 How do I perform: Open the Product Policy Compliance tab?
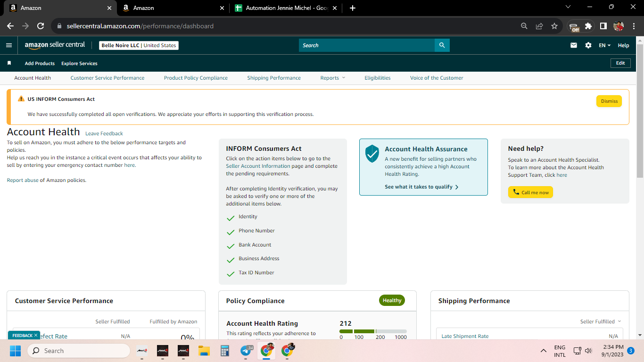[x=196, y=78]
